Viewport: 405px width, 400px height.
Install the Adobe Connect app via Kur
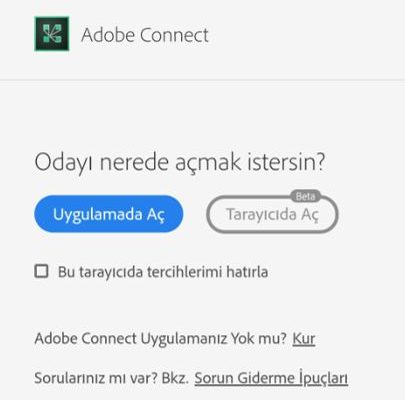tap(304, 339)
